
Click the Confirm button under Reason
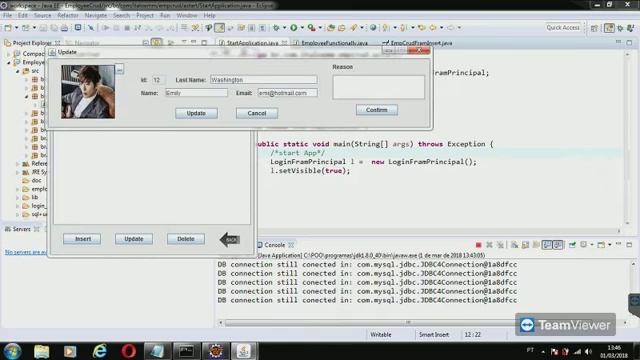coord(377,110)
